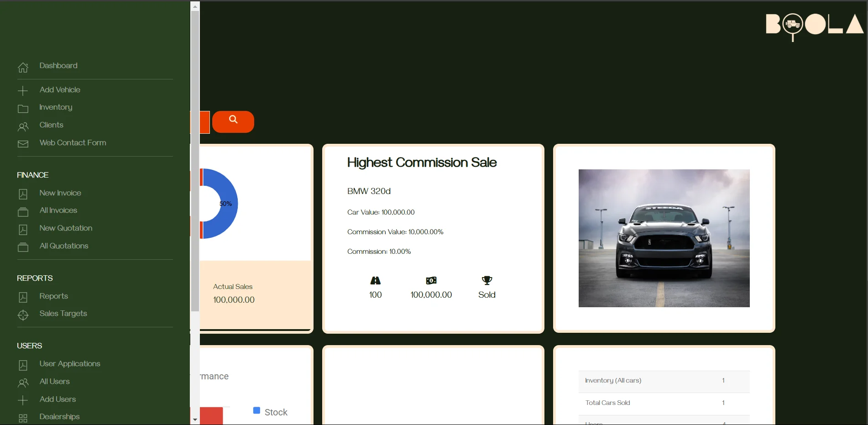
Task: Click the orange search magnifier button
Action: click(233, 121)
